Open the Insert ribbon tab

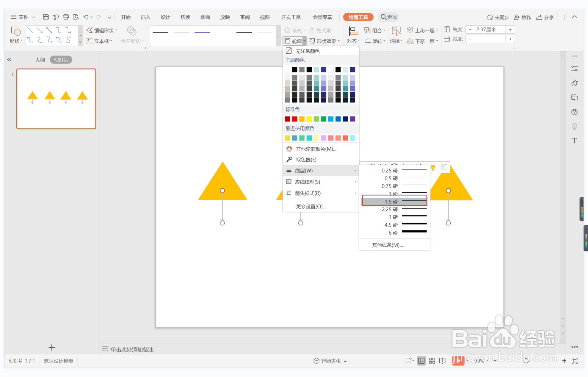(145, 17)
